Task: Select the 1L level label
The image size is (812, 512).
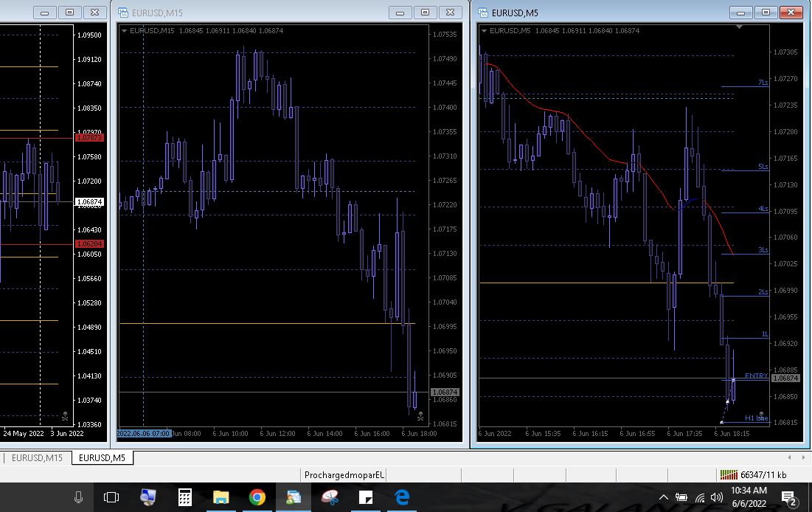Action: [765, 334]
